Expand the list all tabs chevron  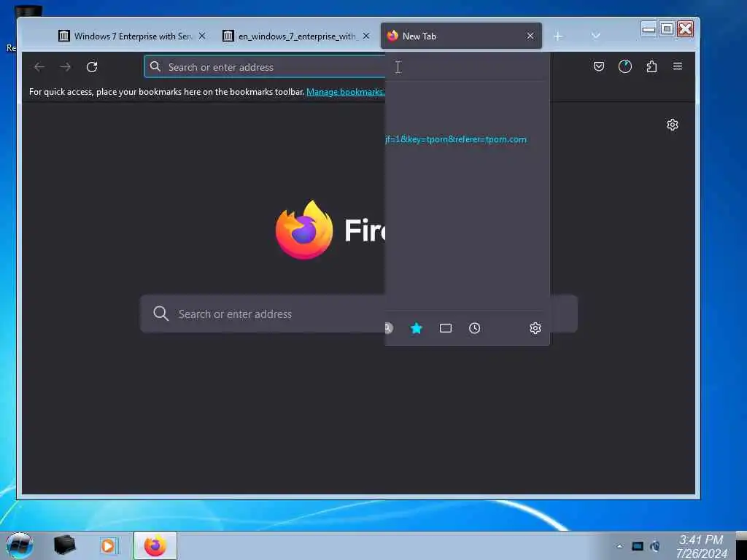(595, 36)
